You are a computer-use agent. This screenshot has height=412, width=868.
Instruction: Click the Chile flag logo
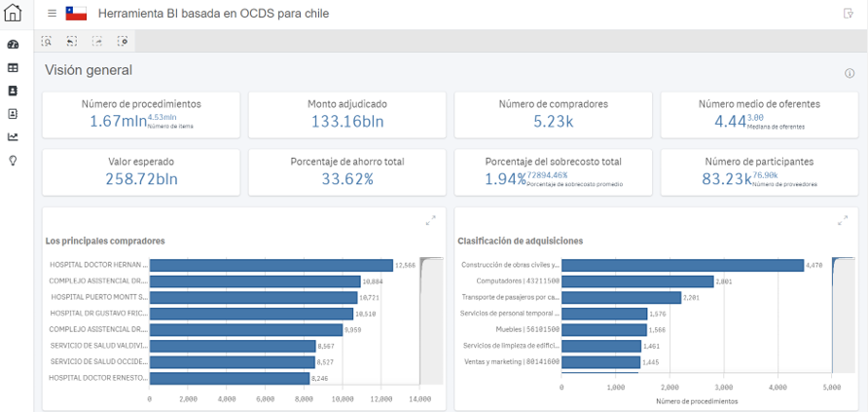[x=76, y=14]
